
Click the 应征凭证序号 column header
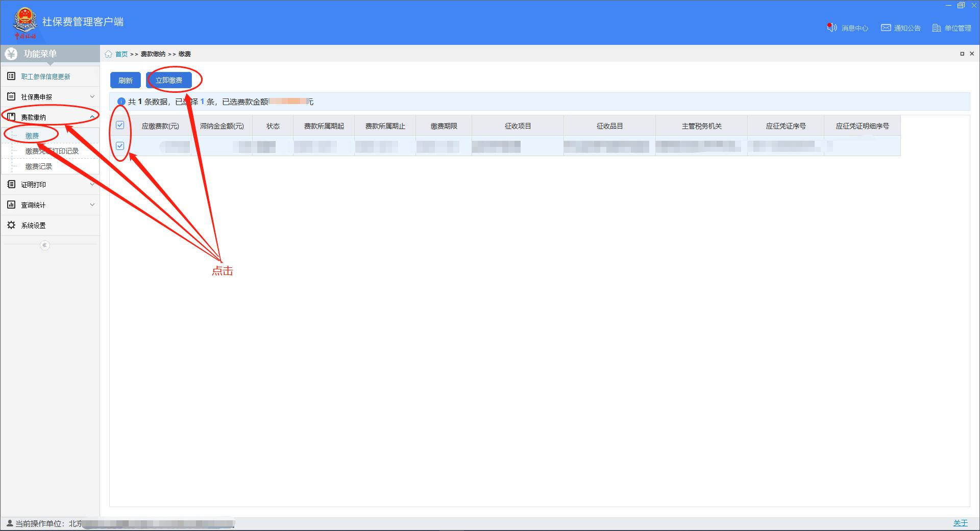(786, 126)
